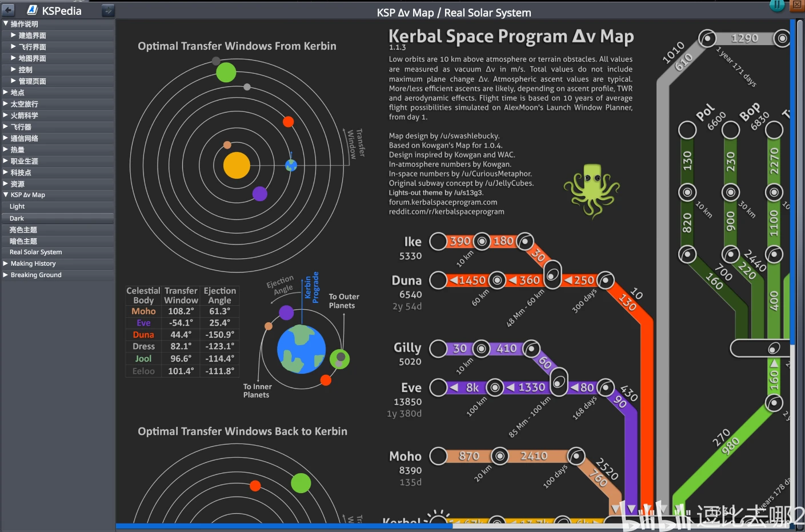The height and width of the screenshot is (532, 805).
Task: Click the Eve low orbit node after 8k
Action: pos(495,387)
